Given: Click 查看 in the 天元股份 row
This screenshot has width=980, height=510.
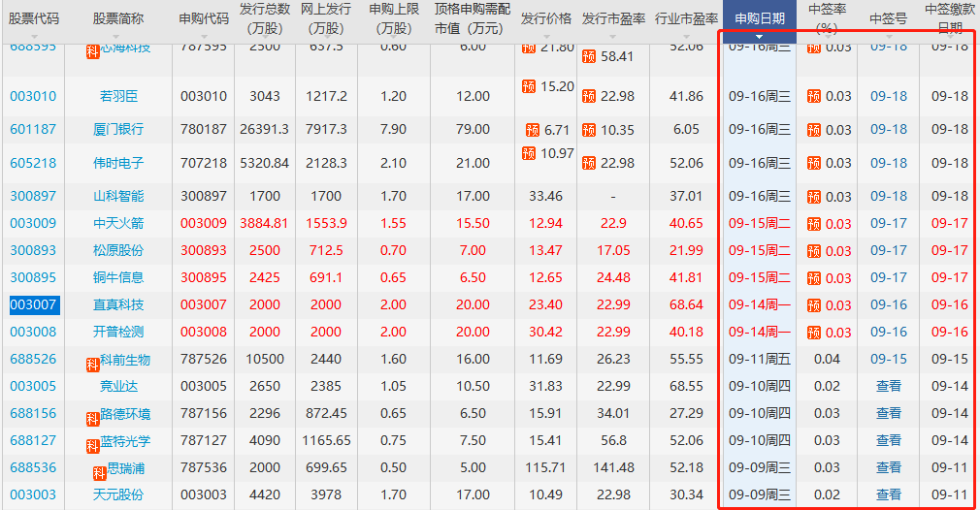Looking at the screenshot, I should (x=888, y=494).
